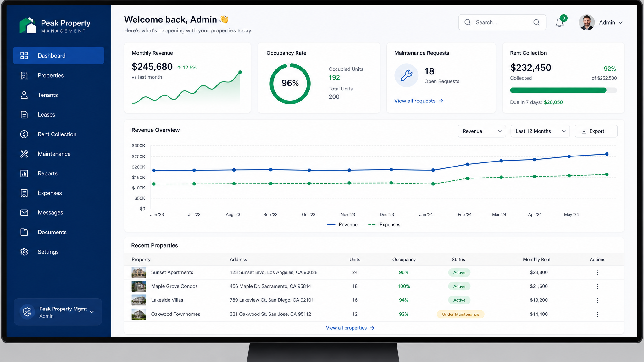
Task: Click the rent collection progress bar
Action: pos(563,90)
